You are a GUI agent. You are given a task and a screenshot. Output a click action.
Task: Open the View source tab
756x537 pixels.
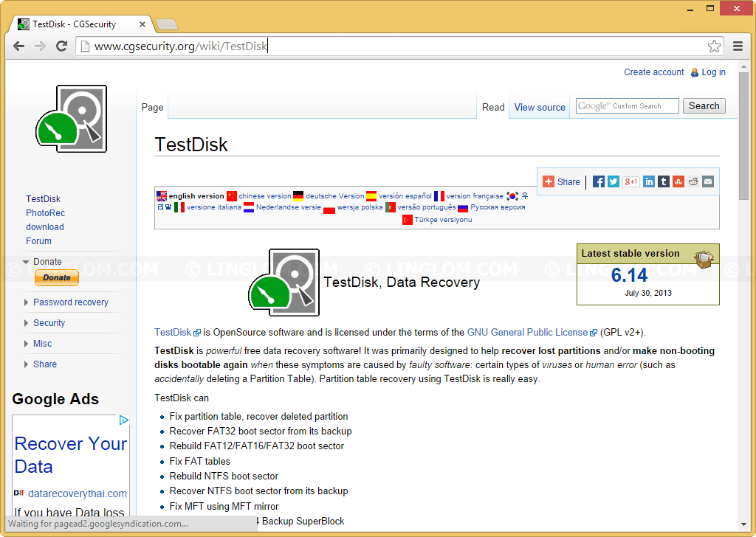click(540, 108)
